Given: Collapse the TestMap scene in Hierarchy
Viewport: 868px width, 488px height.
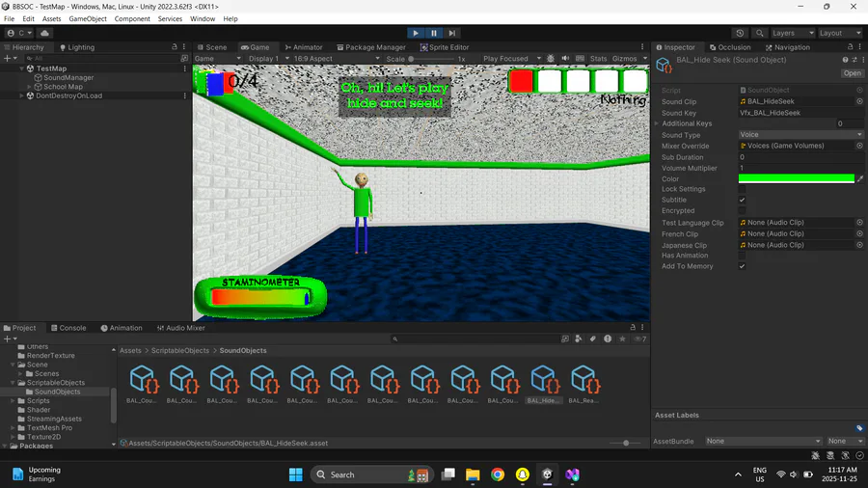Looking at the screenshot, I should point(21,68).
